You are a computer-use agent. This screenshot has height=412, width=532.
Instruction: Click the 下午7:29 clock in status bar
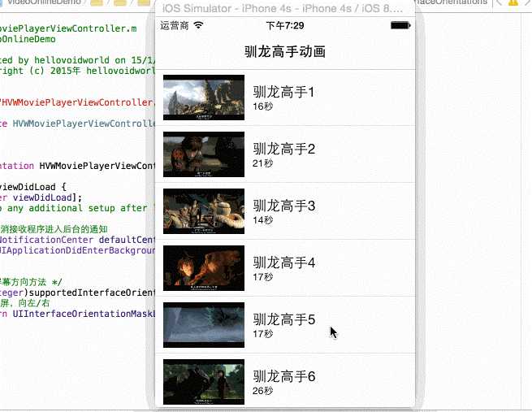285,25
